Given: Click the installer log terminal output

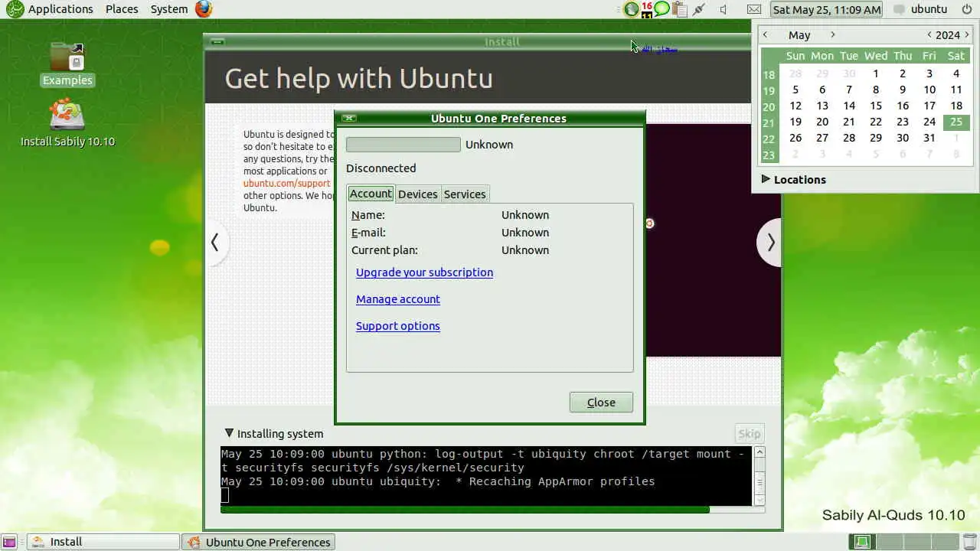Looking at the screenshot, I should pyautogui.click(x=487, y=476).
